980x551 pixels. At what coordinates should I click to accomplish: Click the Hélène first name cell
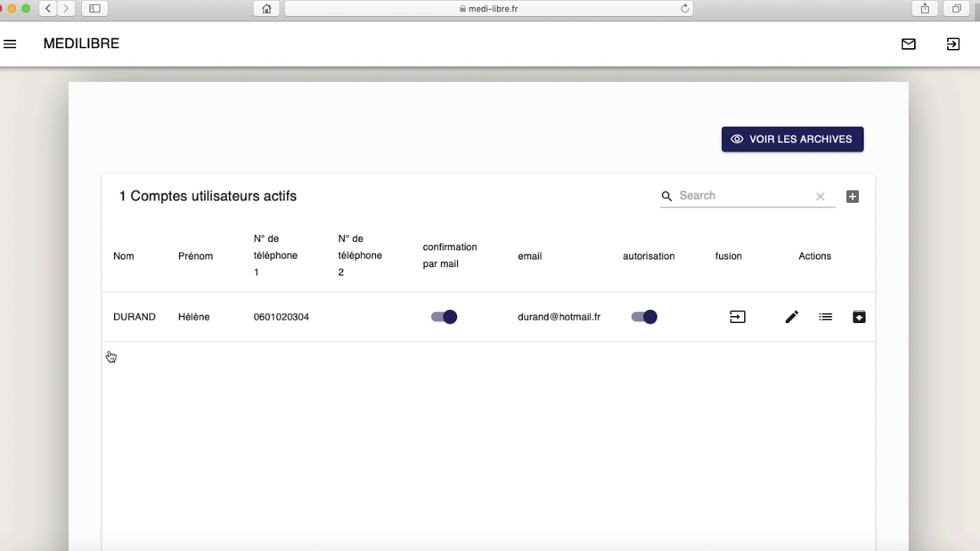click(194, 317)
